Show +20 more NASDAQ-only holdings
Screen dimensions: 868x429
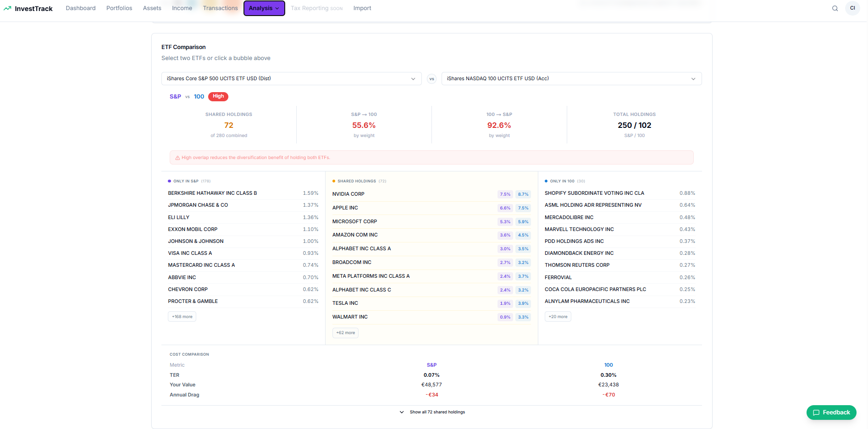tap(558, 317)
